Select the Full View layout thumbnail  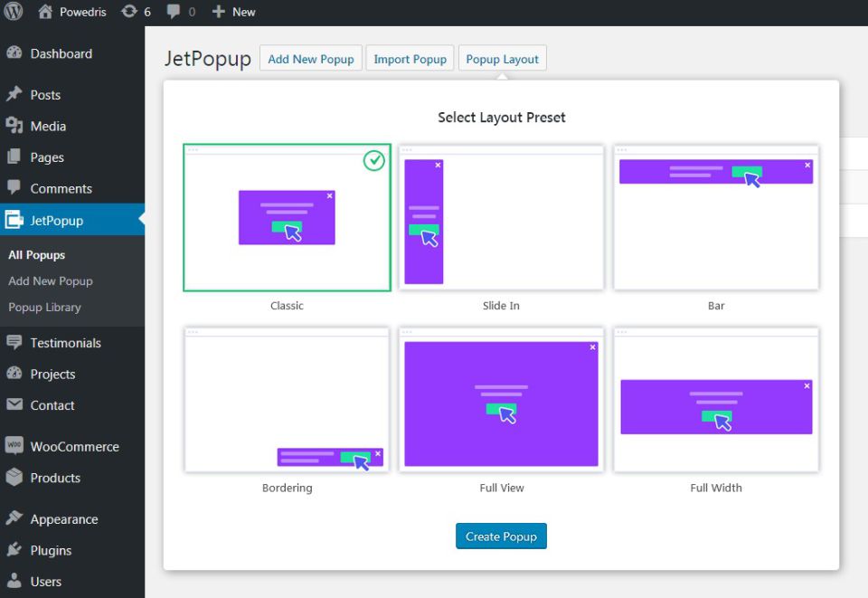[x=501, y=400]
